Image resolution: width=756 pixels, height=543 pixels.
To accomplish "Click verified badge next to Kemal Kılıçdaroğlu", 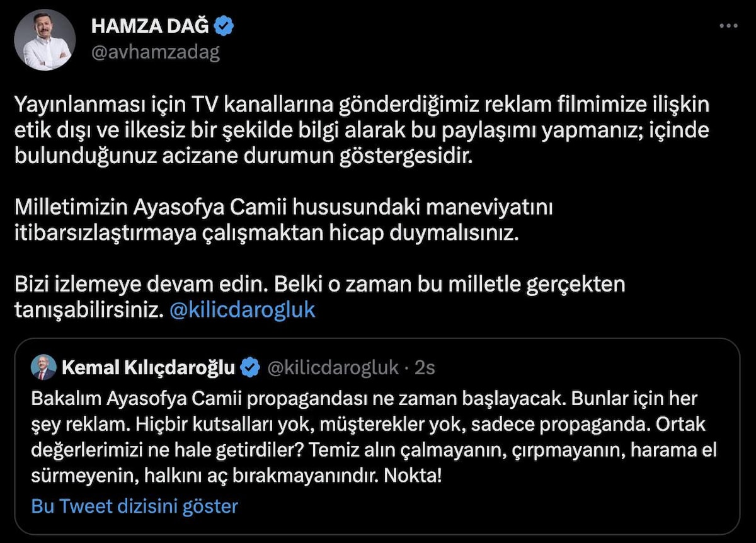I will pyautogui.click(x=250, y=368).
